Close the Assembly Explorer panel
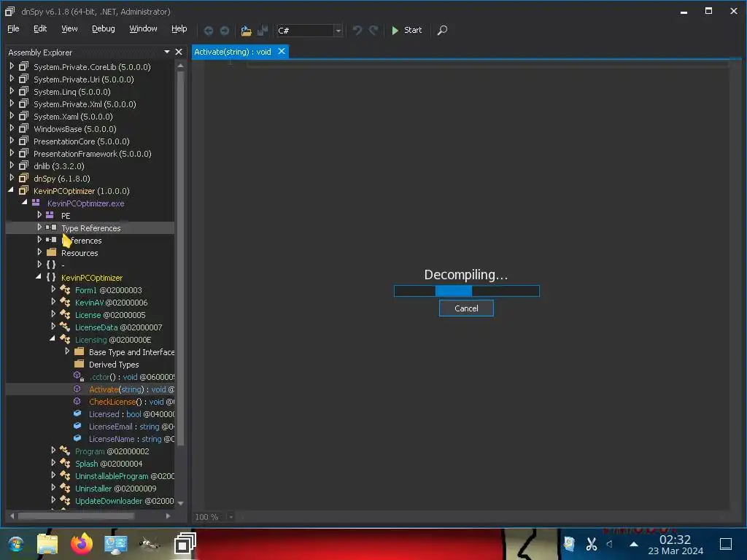Image resolution: width=747 pixels, height=560 pixels. (x=179, y=52)
